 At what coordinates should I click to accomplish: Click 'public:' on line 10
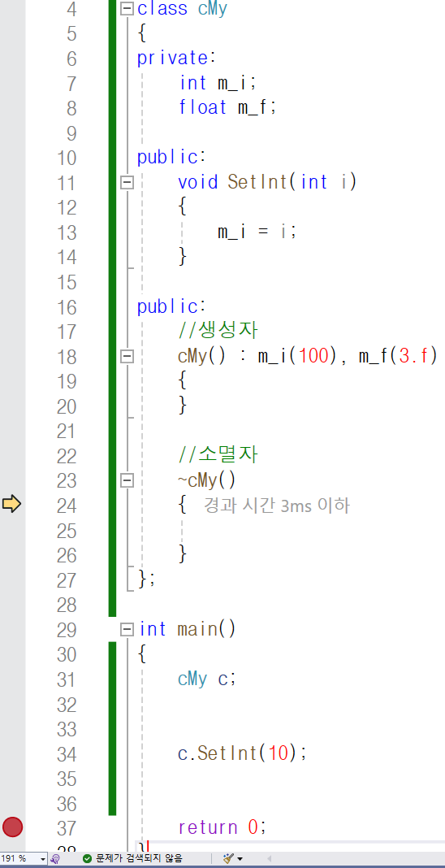tap(171, 158)
